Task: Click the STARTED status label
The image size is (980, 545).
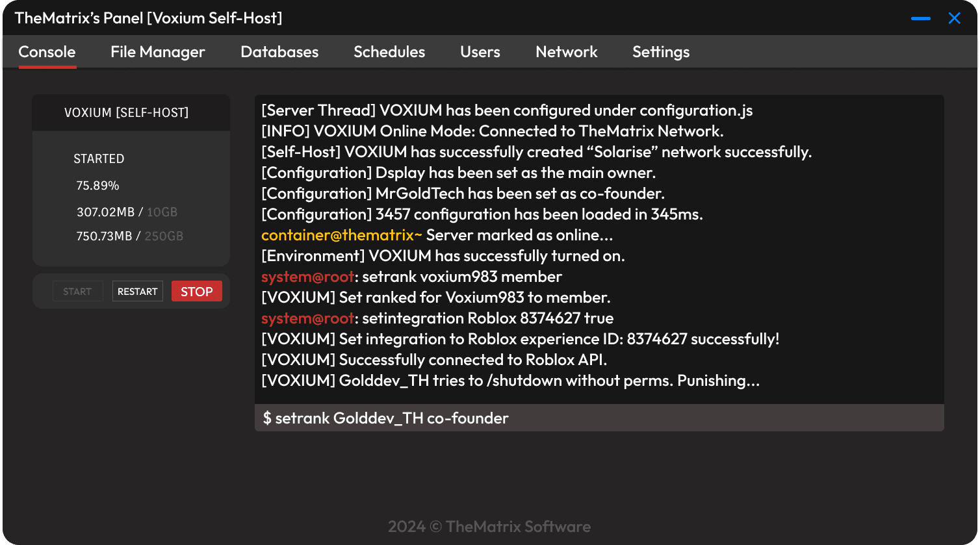Action: pyautogui.click(x=99, y=158)
